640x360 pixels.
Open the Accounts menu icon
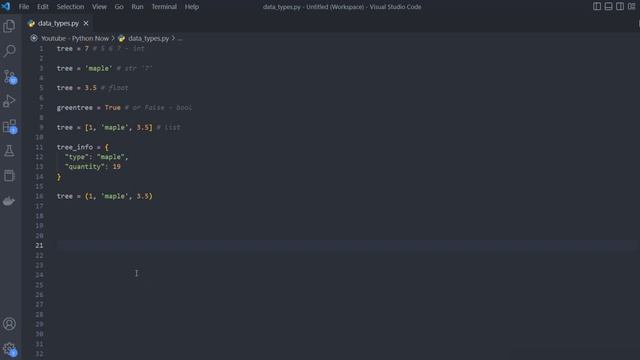[9, 324]
